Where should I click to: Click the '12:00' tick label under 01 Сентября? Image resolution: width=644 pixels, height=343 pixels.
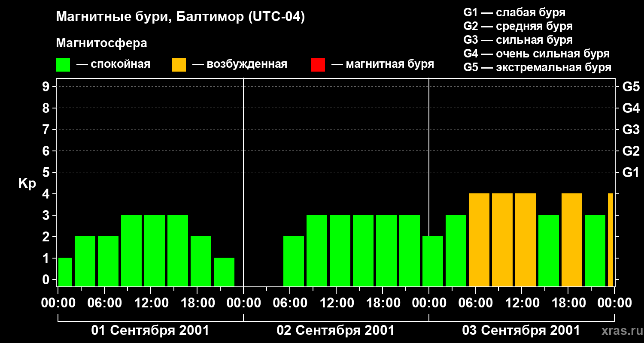tap(151, 303)
